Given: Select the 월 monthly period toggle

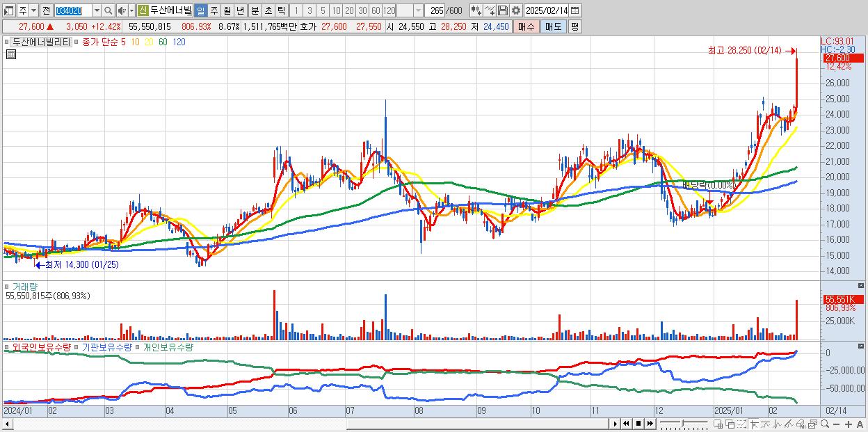Looking at the screenshot, I should pyautogui.click(x=227, y=10).
